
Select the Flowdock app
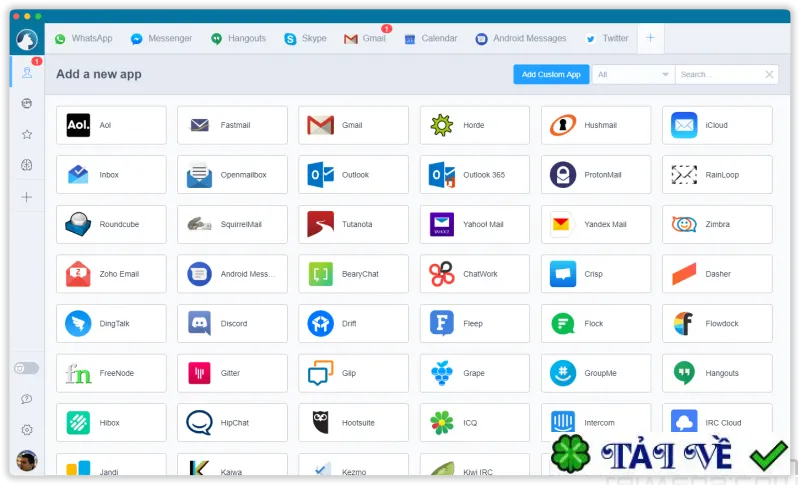click(x=717, y=323)
